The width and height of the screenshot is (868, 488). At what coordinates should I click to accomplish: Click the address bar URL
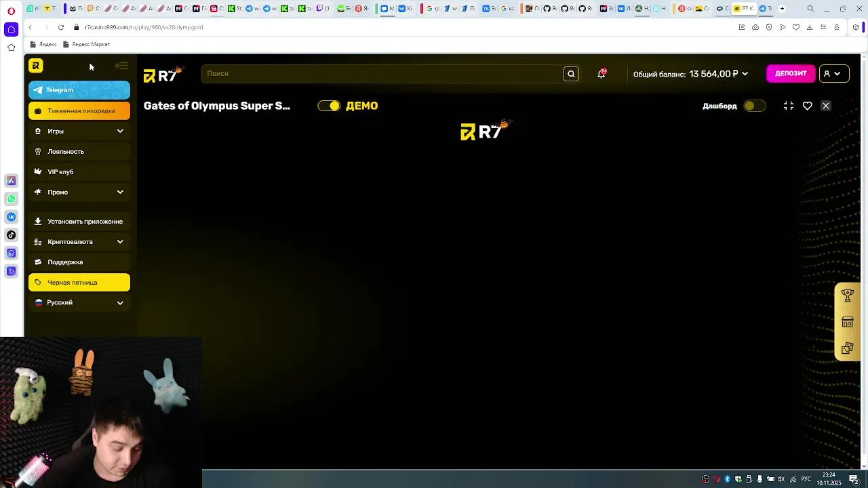tap(144, 27)
